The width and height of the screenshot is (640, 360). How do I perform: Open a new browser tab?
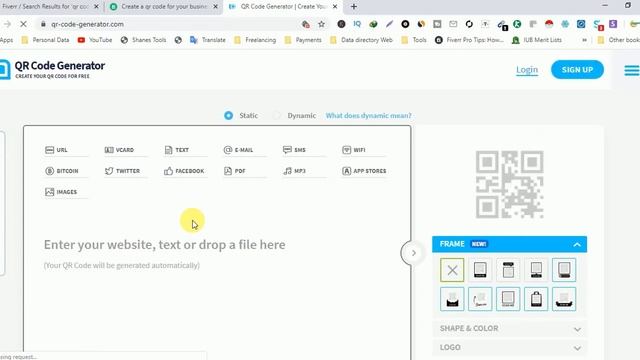[353, 7]
